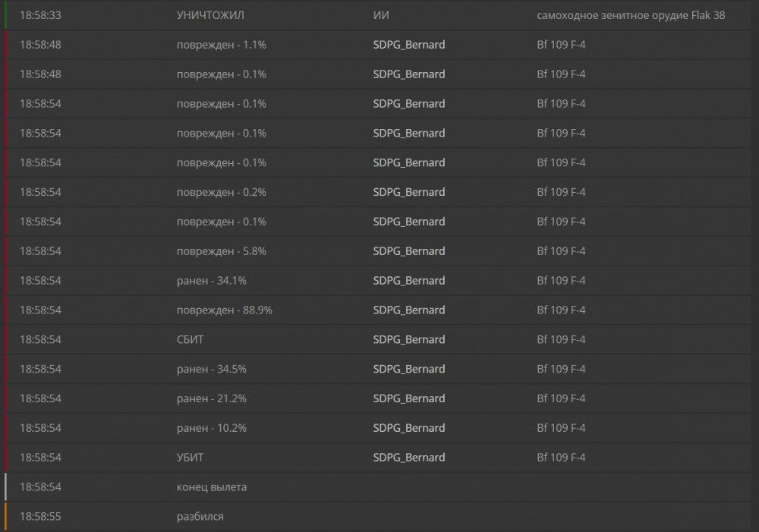Select the конец вылета log row

211,487
